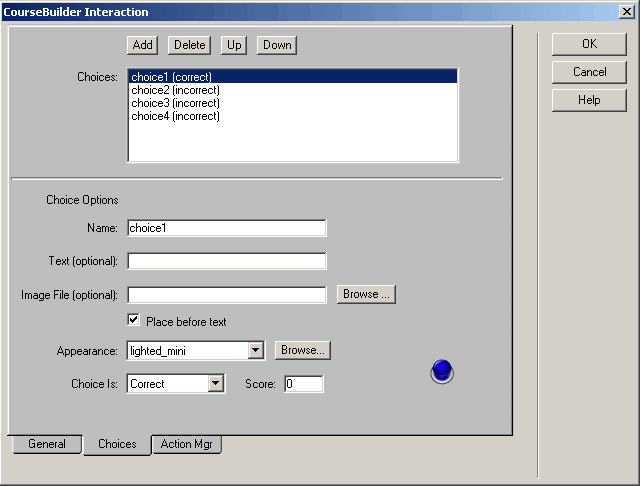
Task: Select choice2 (incorrect) in the list
Action: point(293,90)
